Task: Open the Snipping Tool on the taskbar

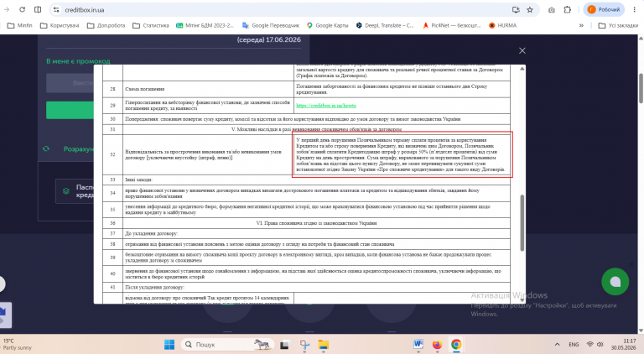Action: pyautogui.click(x=304, y=345)
